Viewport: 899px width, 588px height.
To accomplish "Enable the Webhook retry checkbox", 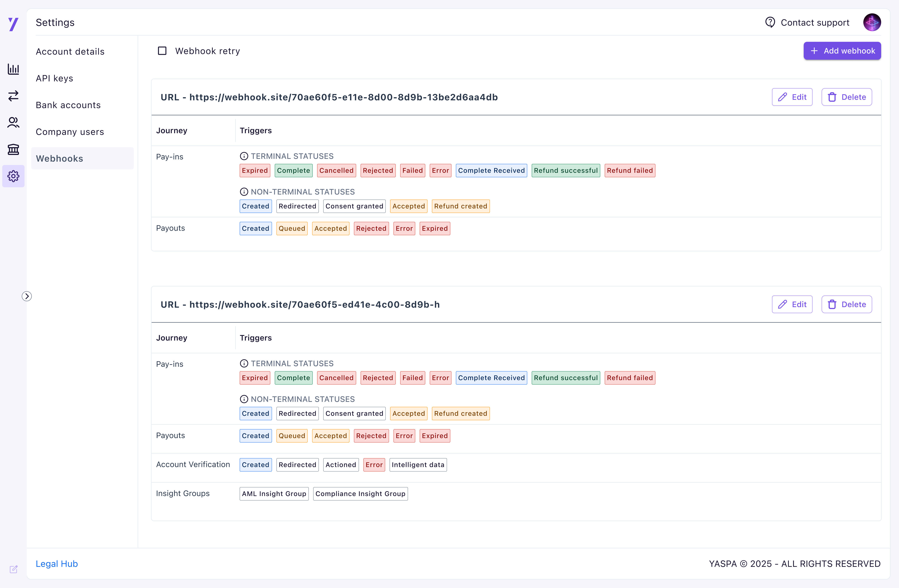I will click(162, 51).
